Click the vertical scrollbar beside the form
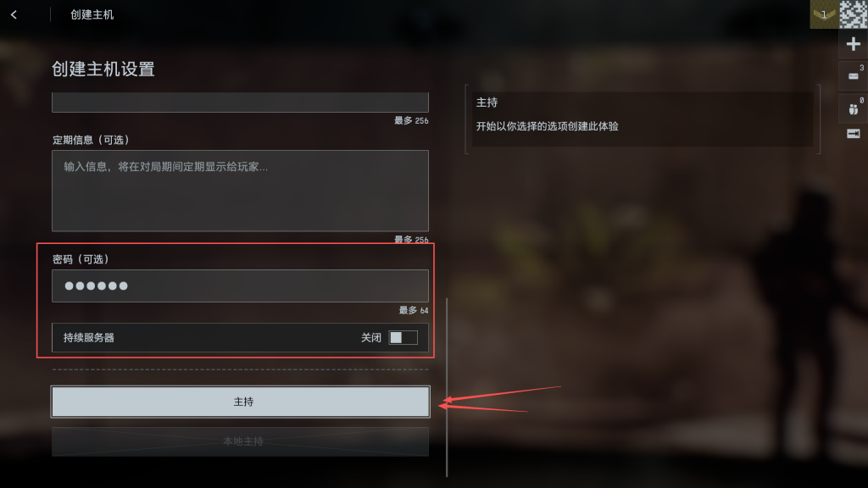Image resolution: width=868 pixels, height=488 pixels. [x=447, y=387]
